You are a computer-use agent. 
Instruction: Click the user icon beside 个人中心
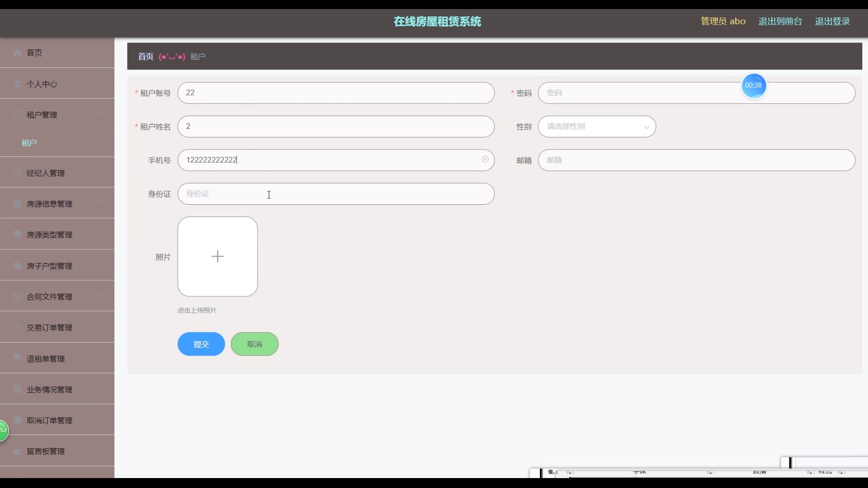pyautogui.click(x=18, y=84)
